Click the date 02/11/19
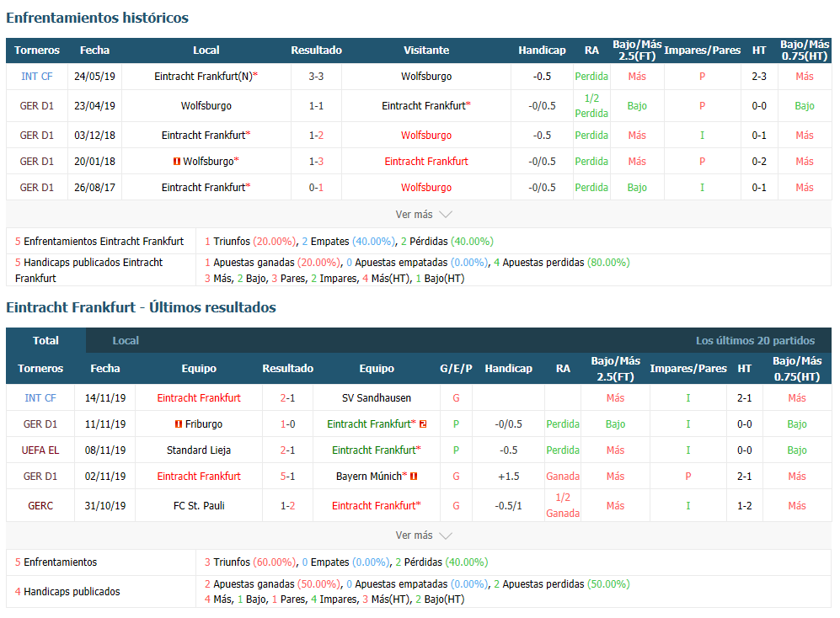This screenshot has height=618, width=840. 105,476
